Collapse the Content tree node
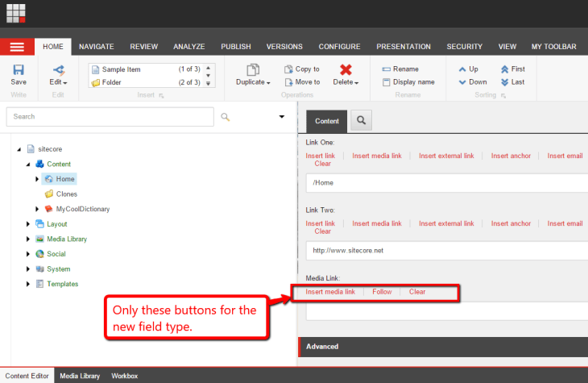The width and height of the screenshot is (588, 383). click(x=28, y=164)
